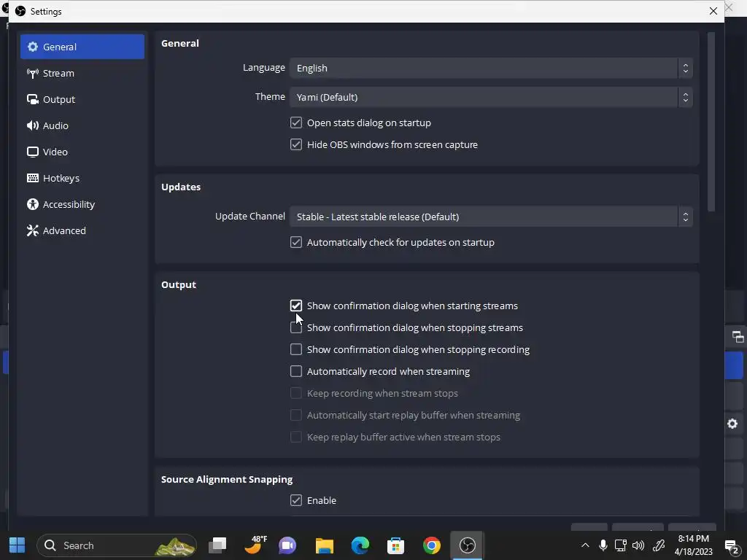Viewport: 747px width, 560px height.
Task: Open the notifications icon with badge 2
Action: tap(732, 545)
